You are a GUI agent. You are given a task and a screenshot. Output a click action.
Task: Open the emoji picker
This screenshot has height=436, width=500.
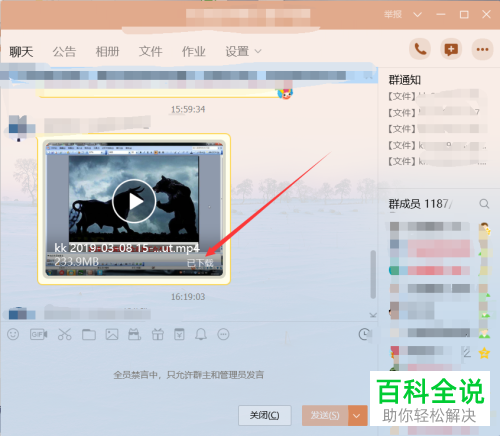[x=13, y=334]
